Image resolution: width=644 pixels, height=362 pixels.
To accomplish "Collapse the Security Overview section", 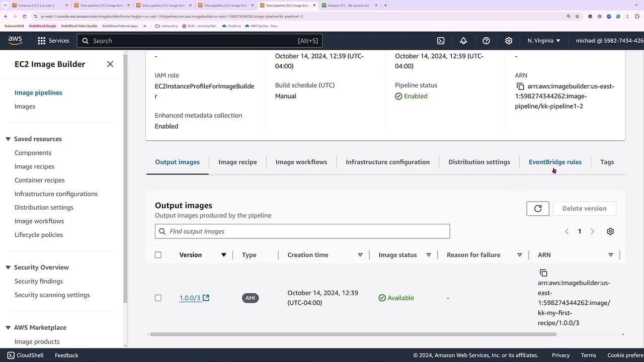I will (8, 267).
